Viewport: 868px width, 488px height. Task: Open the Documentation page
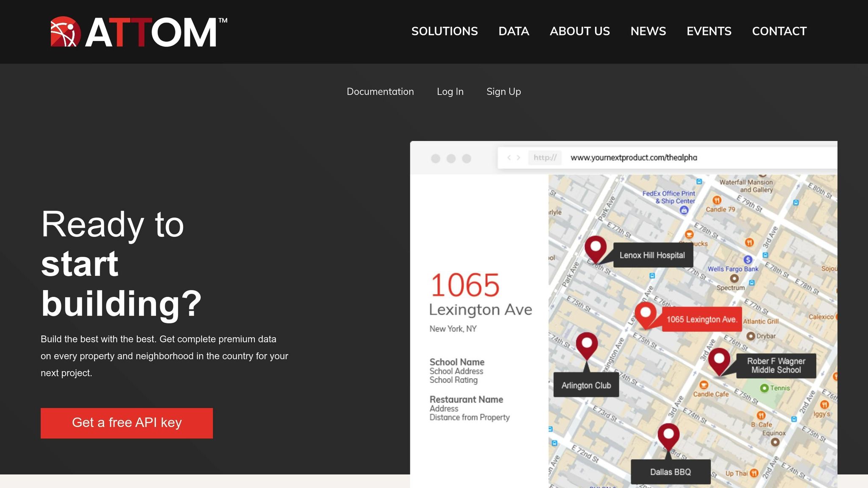point(380,91)
